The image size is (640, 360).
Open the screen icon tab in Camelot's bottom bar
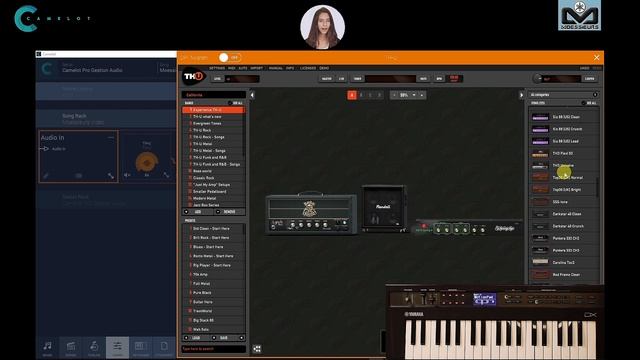pos(140,348)
